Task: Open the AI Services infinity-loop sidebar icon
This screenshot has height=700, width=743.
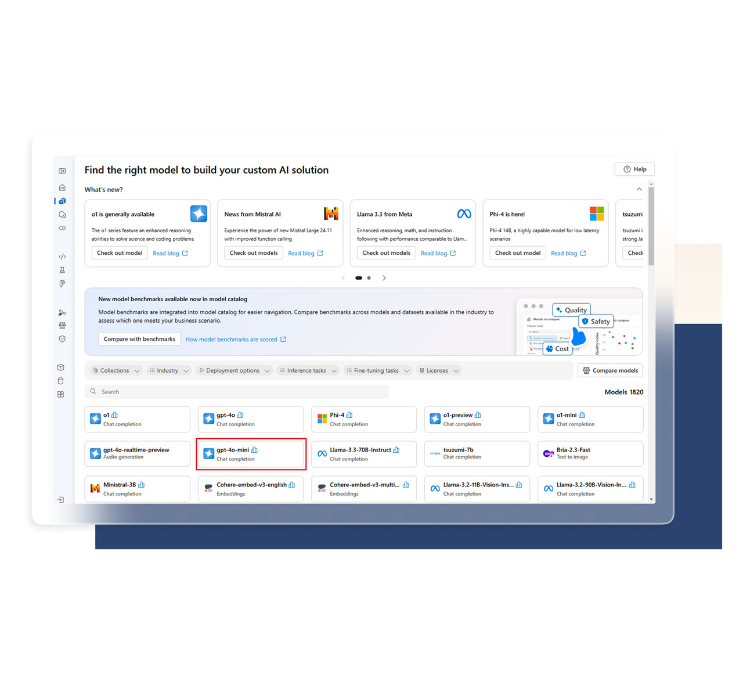Action: coord(62,228)
